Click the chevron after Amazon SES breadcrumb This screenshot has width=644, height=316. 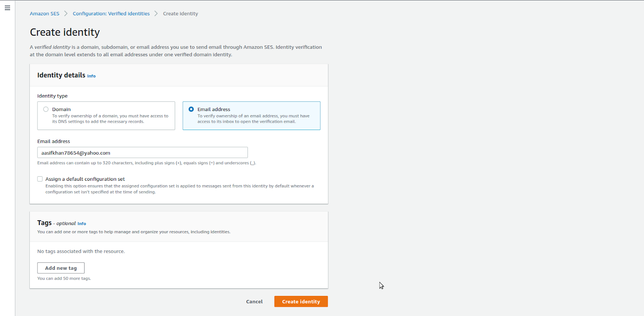click(66, 14)
